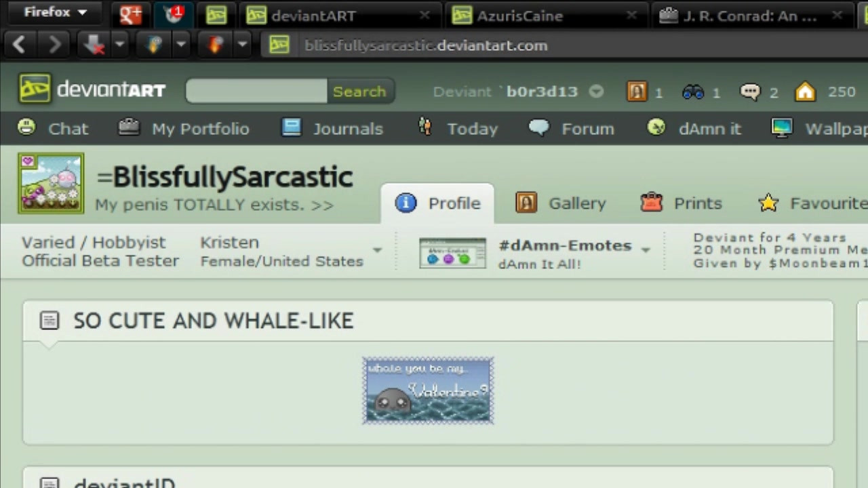Screen dimensions: 868x488
Task: Open the pinned tab with notification badge
Action: (x=174, y=14)
